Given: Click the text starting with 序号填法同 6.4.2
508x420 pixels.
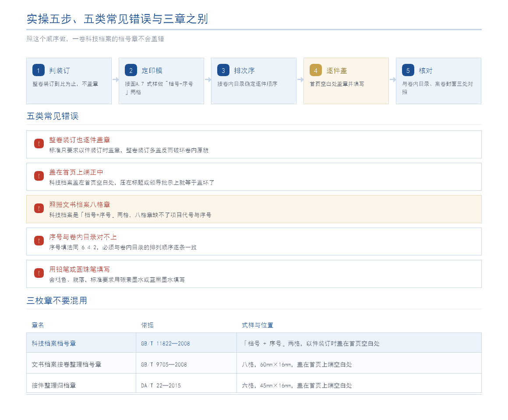Looking at the screenshot, I should [x=123, y=247].
